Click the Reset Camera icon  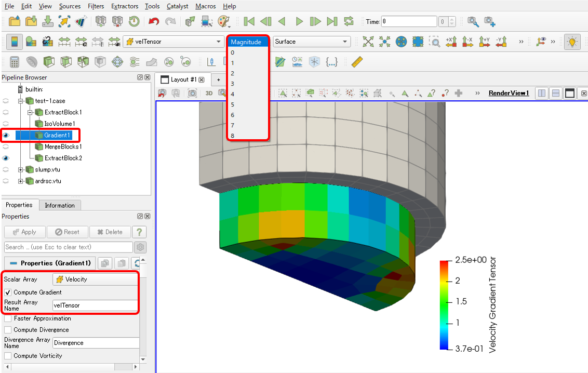(x=368, y=42)
